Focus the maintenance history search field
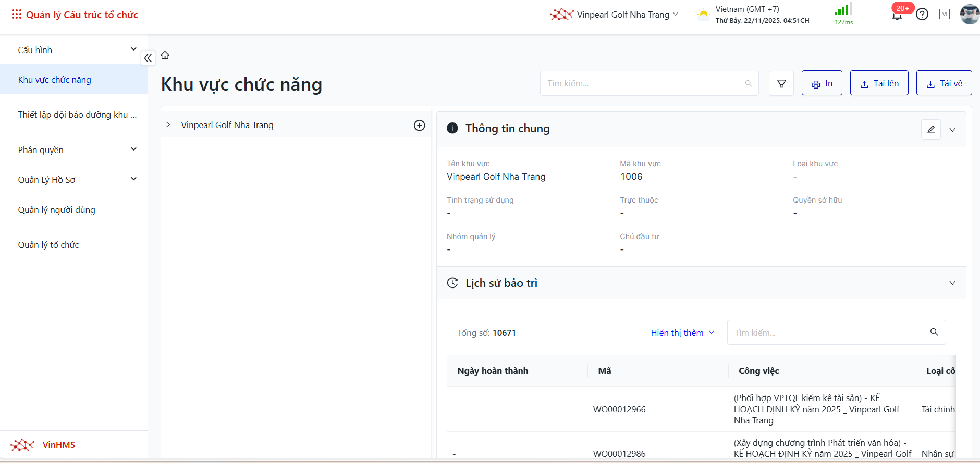 [829, 333]
